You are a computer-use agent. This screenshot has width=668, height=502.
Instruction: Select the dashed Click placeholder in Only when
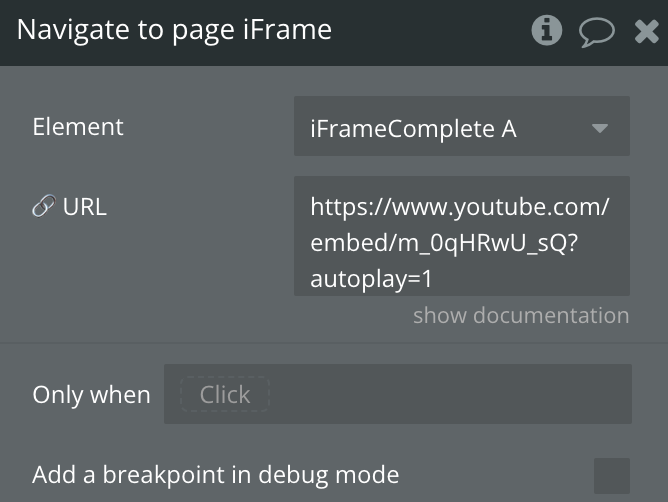tap(225, 394)
